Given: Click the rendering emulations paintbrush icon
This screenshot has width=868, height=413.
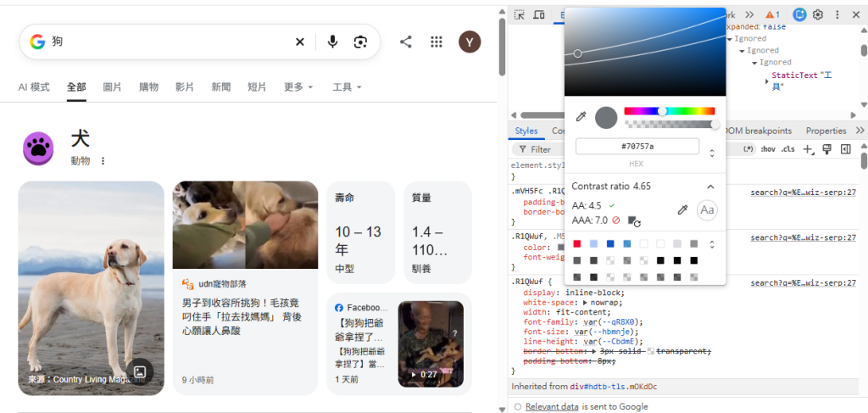Looking at the screenshot, I should [827, 149].
